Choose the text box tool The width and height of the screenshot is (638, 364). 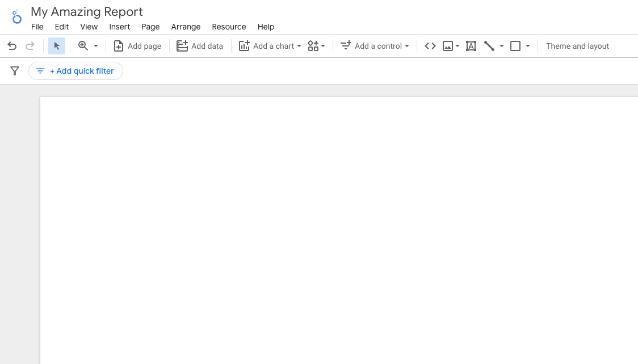[471, 46]
